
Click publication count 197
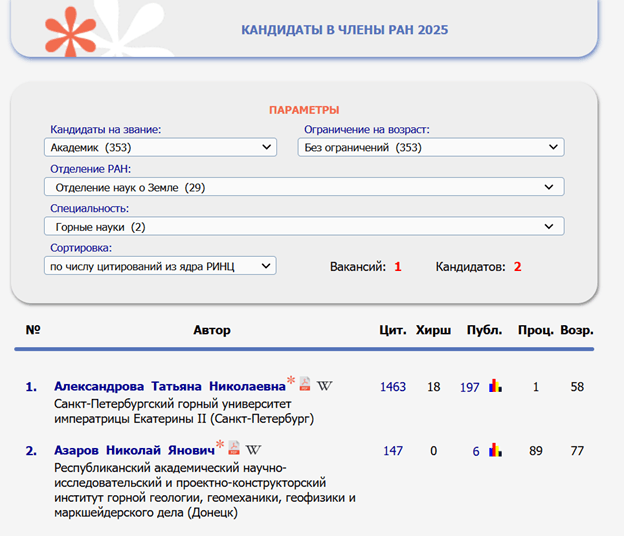(470, 387)
